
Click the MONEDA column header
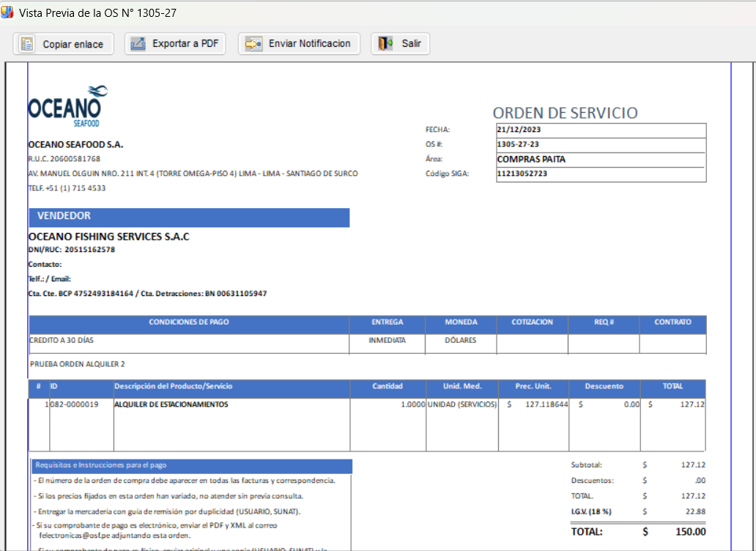[461, 322]
